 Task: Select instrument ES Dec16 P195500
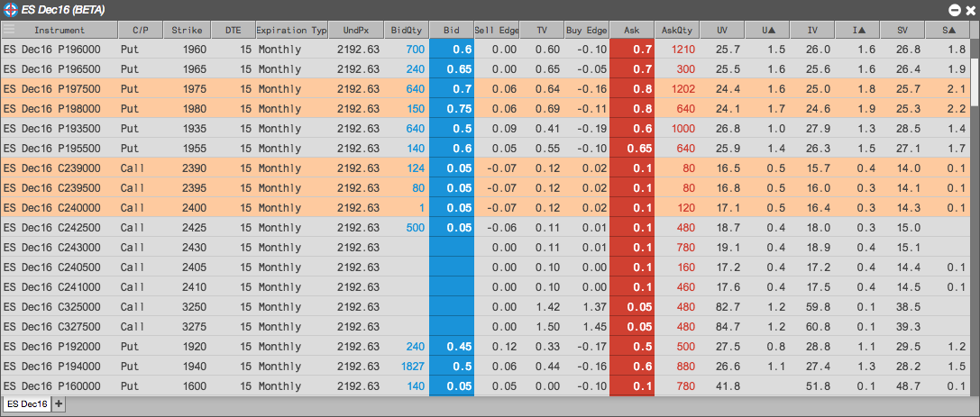pos(52,149)
